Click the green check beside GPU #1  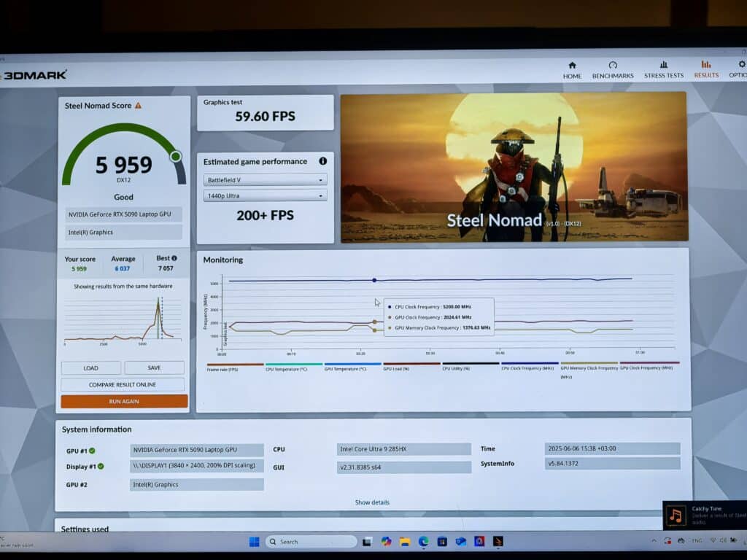92,451
